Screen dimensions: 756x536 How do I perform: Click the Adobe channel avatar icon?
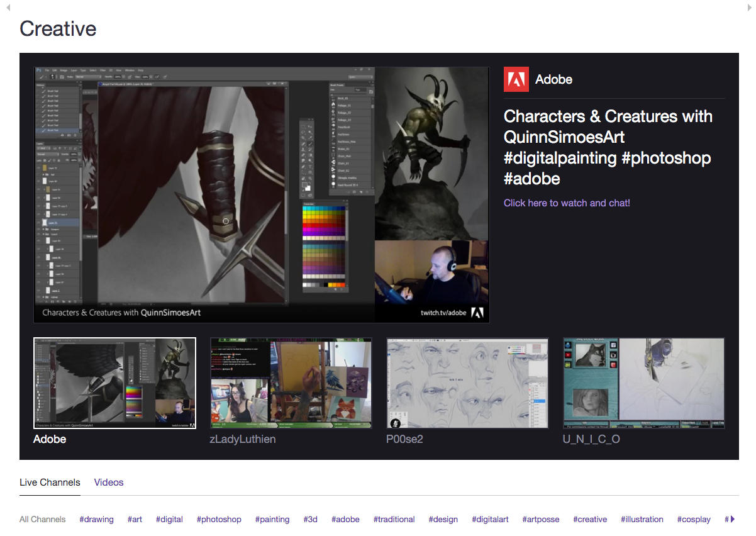516,79
